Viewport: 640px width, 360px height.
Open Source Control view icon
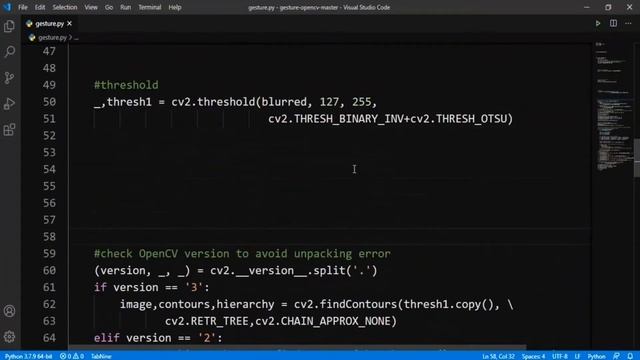point(9,78)
